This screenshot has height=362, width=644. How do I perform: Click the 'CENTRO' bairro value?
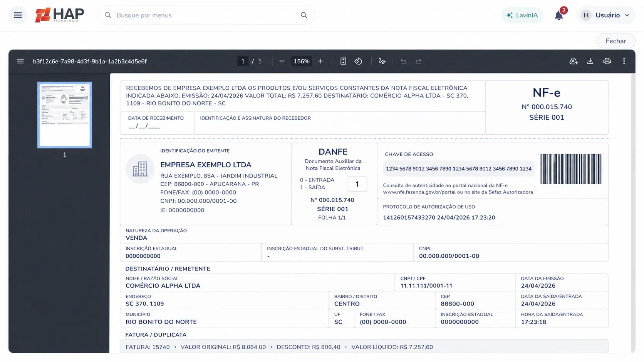[347, 304]
